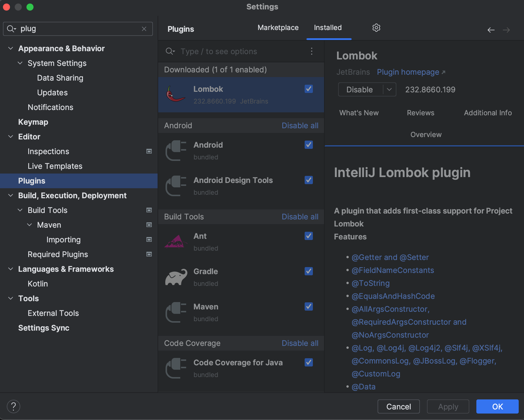524x420 pixels.
Task: Click the project-level icon beside Required Plugins
Action: 149,254
